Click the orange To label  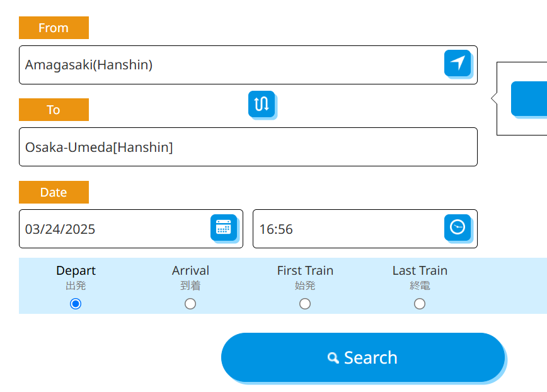(x=54, y=110)
